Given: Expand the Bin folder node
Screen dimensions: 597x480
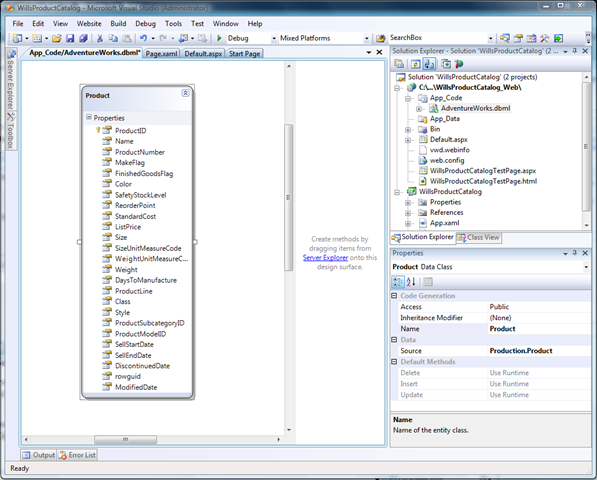Looking at the screenshot, I should point(408,130).
